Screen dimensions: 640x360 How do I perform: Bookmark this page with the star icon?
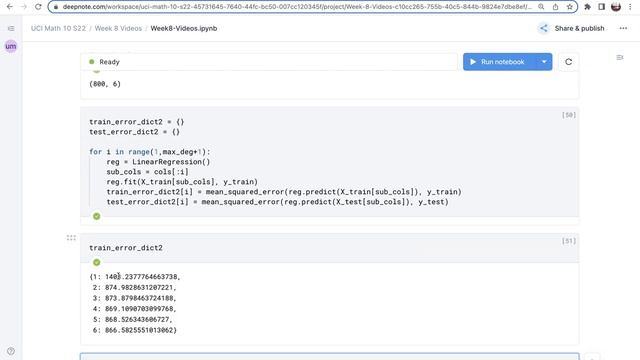tap(570, 7)
